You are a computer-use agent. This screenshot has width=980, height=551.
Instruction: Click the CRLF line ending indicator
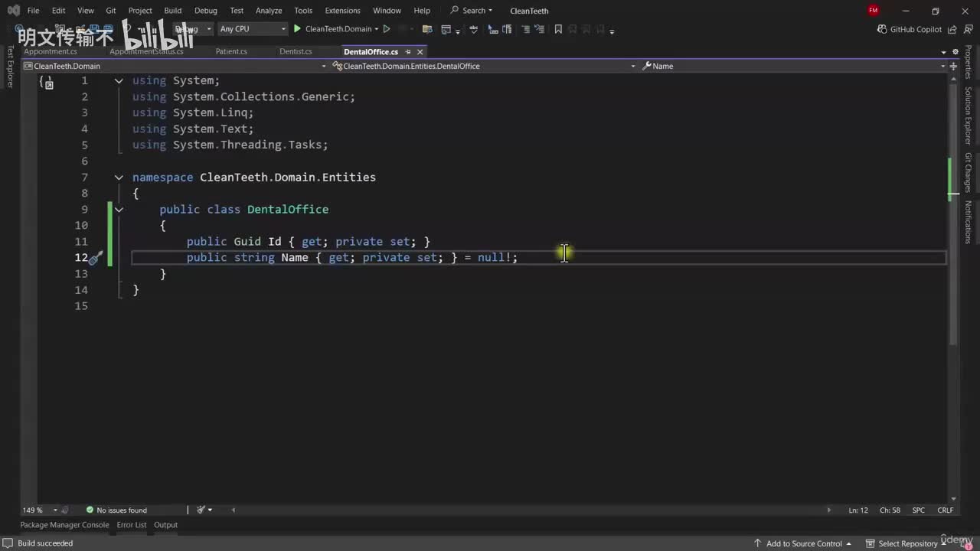946,510
